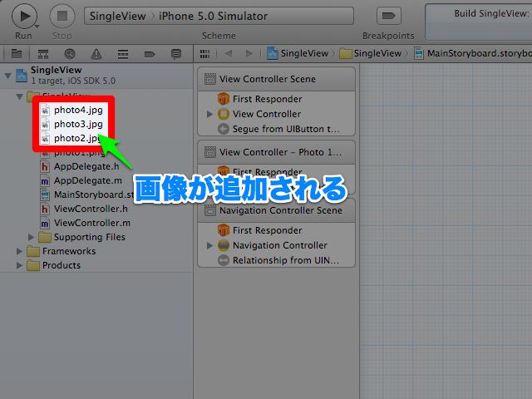Screen dimensions: 532x399
Task: Select ViewController.h file
Action: point(91,209)
